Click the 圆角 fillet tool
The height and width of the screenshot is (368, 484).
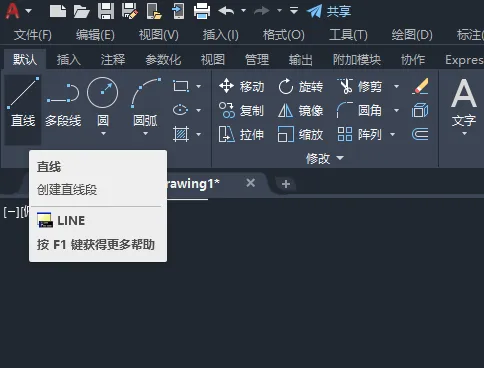click(360, 110)
